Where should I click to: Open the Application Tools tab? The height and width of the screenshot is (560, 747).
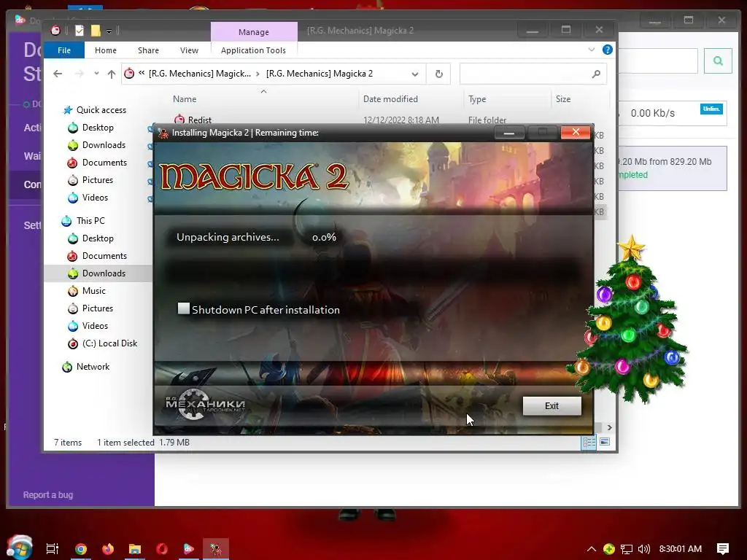pyautogui.click(x=253, y=50)
